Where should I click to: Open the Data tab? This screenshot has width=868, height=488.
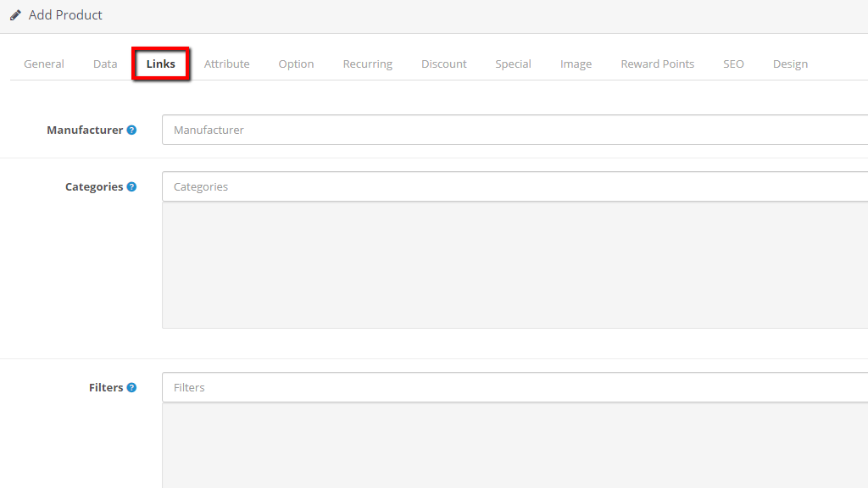click(x=104, y=64)
